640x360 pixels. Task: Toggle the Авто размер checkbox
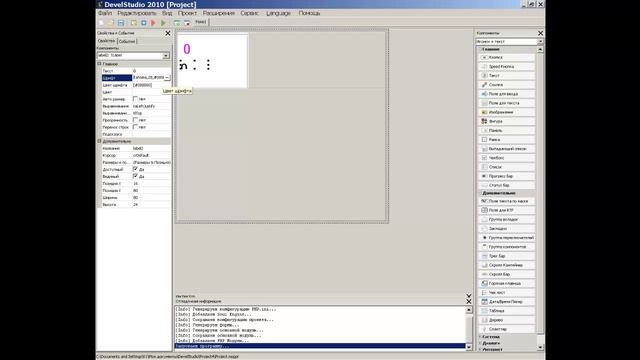pos(135,99)
